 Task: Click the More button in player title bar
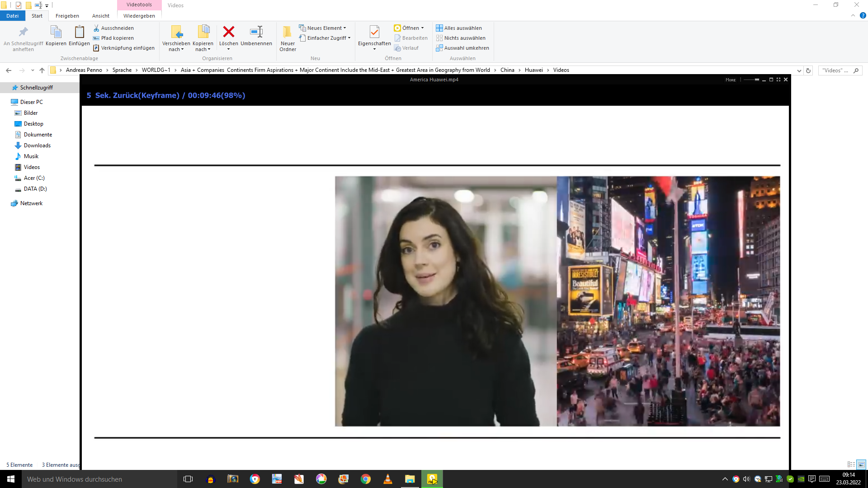[731, 80]
